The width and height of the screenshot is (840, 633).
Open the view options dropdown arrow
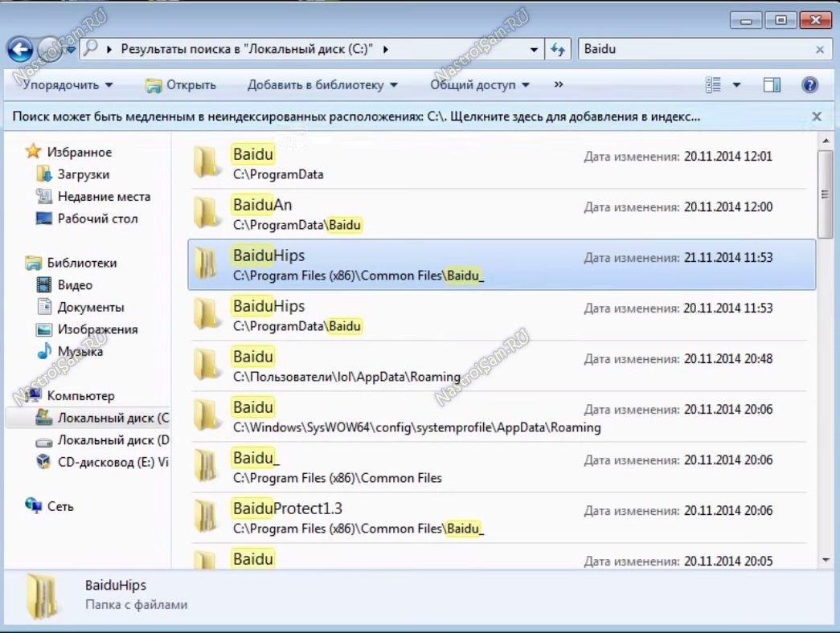tap(736, 84)
